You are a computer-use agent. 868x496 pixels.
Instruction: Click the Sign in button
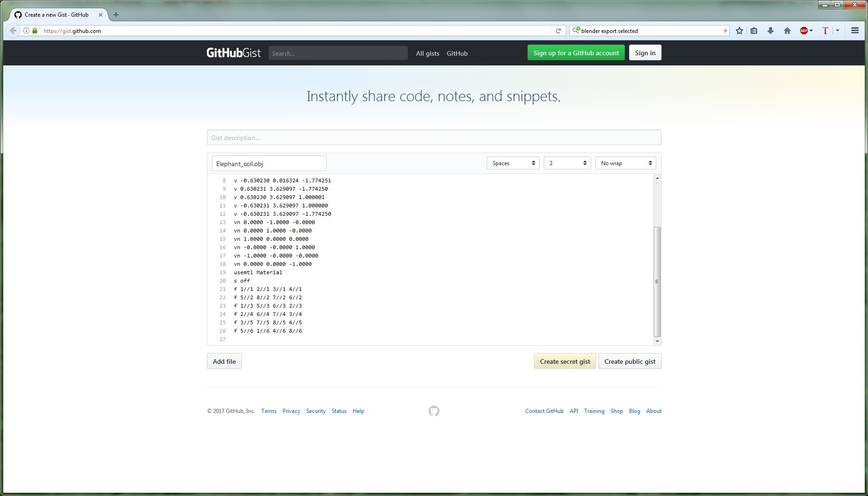point(645,53)
